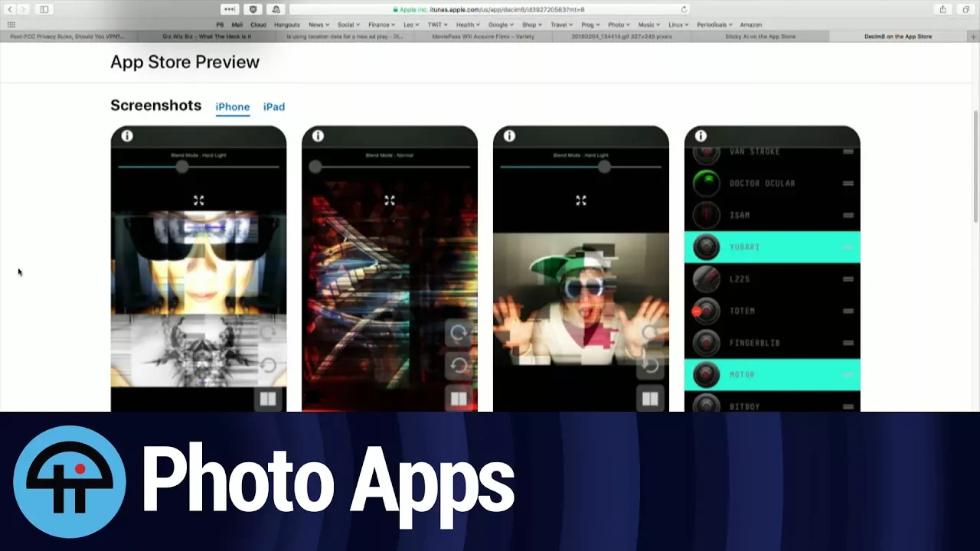Viewport: 980px width, 551px height.
Task: Select the TOTEM effect label
Action: (742, 311)
